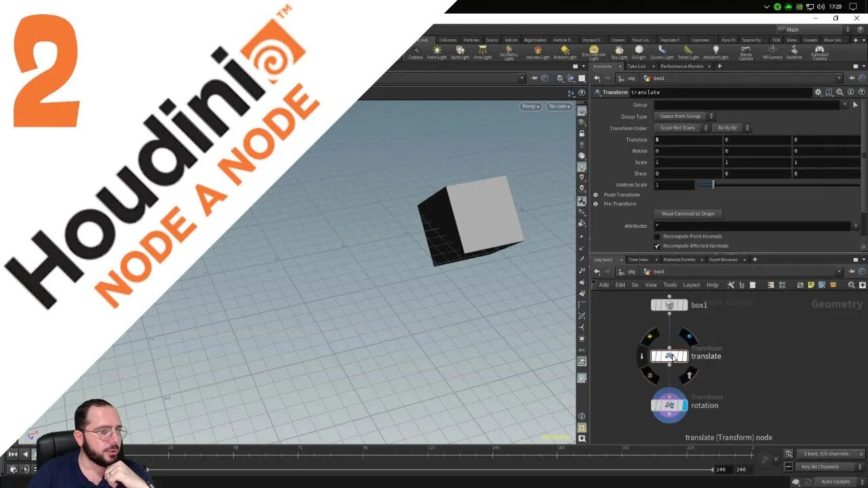Toggle Recompute Affected Normals checkbox
This screenshot has height=488, width=868.
pos(657,246)
